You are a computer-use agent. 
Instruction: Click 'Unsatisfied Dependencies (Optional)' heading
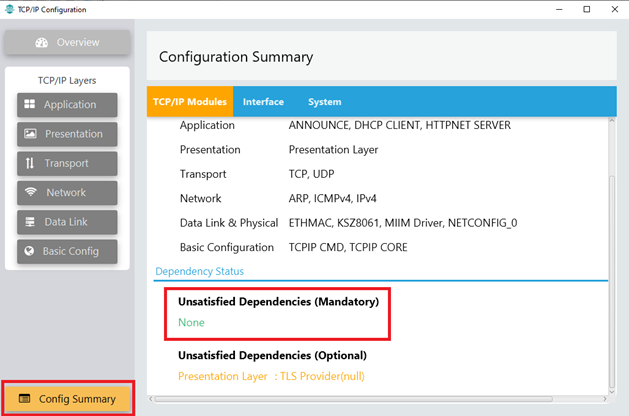272,355
